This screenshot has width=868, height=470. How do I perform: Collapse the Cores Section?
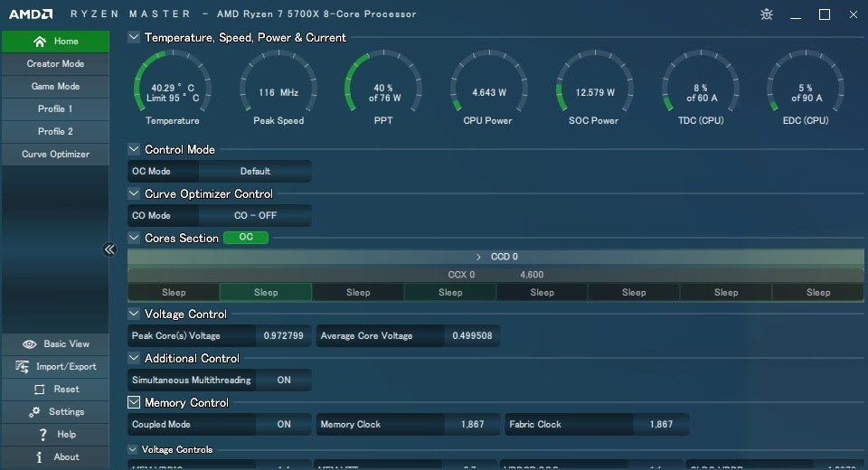click(134, 238)
